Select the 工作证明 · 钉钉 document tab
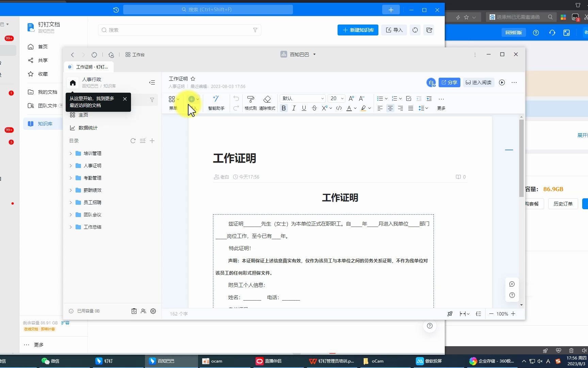The image size is (588, 368). pyautogui.click(x=89, y=67)
